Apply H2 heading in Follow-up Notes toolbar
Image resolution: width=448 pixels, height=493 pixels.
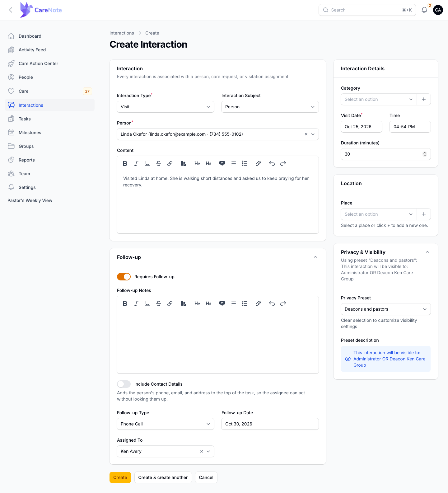(197, 303)
